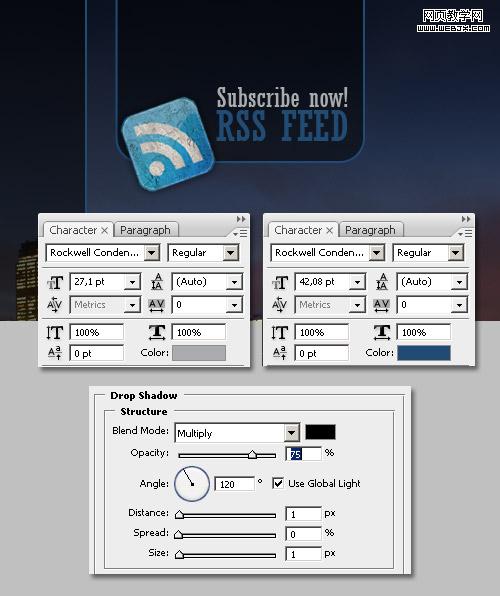Click horizontal scale icon in right Character panel

pyautogui.click(x=382, y=333)
